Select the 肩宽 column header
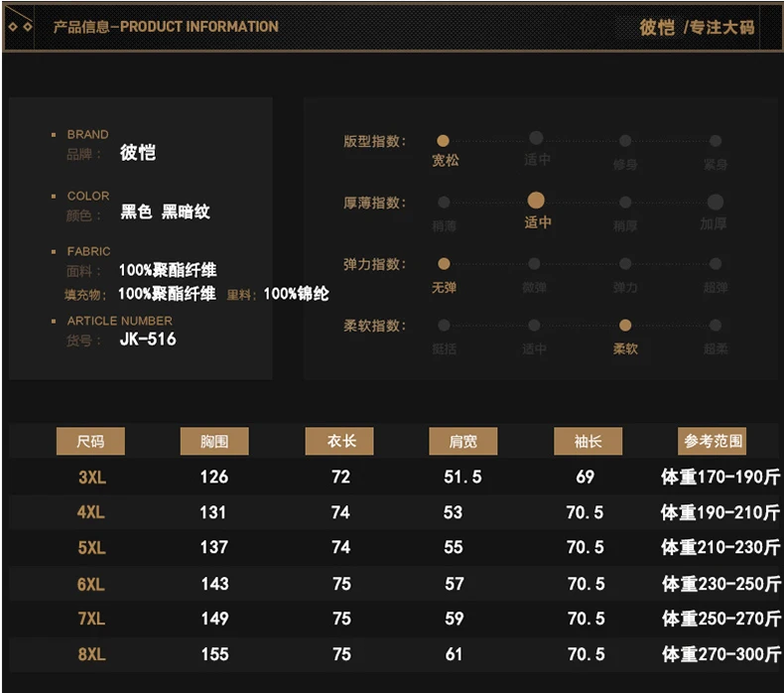The image size is (784, 693). click(463, 441)
